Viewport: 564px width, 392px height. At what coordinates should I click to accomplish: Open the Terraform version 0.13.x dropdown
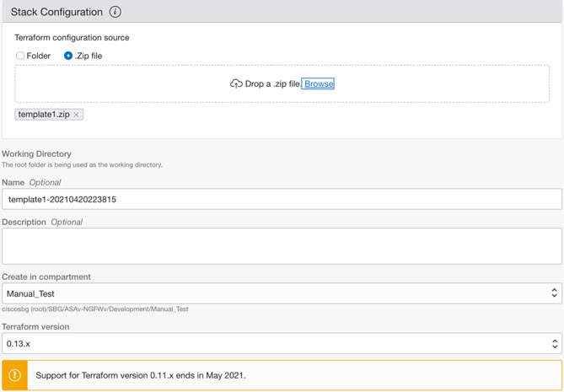point(282,343)
